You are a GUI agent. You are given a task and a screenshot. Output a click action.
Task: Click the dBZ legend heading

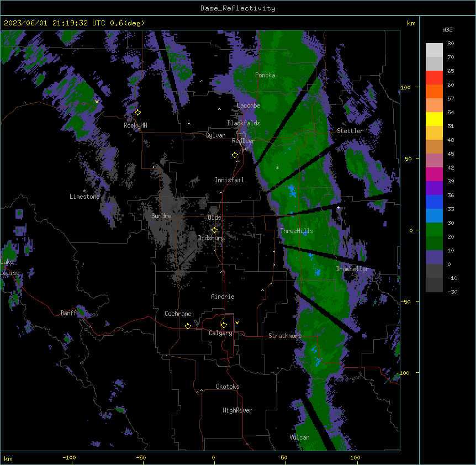coord(447,30)
